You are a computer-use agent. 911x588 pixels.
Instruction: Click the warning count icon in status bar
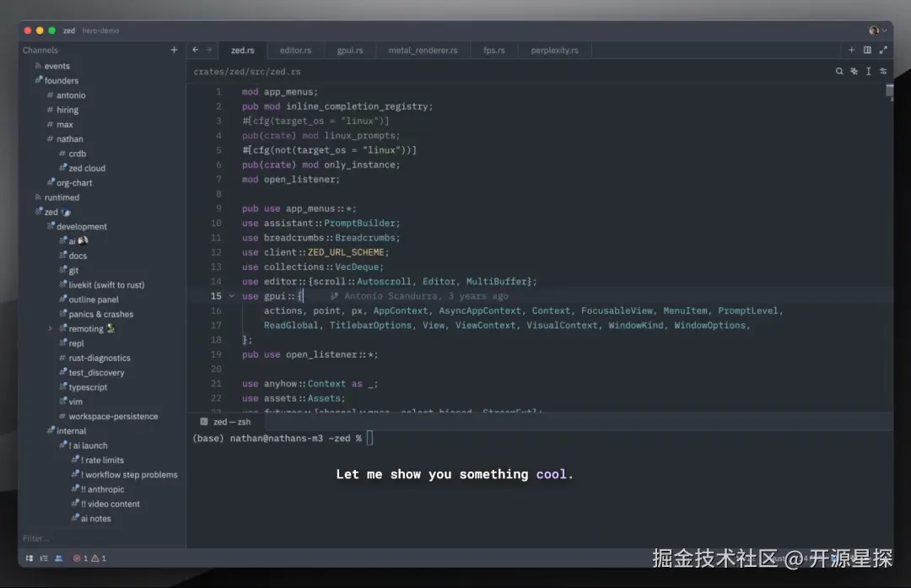[94, 558]
